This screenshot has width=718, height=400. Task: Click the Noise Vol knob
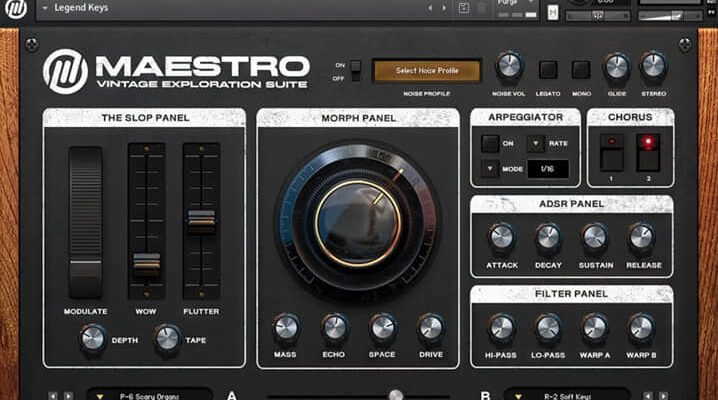[x=509, y=68]
